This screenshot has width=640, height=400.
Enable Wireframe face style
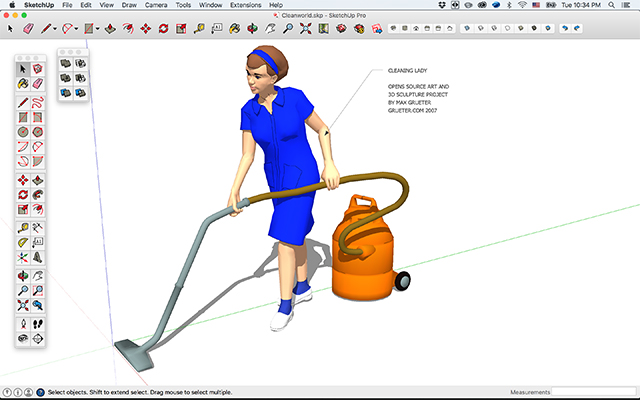pyautogui.click(x=494, y=28)
